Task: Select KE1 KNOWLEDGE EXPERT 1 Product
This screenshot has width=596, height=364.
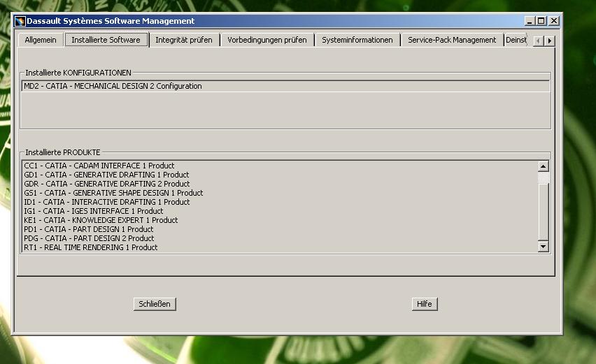Action: [x=280, y=221]
